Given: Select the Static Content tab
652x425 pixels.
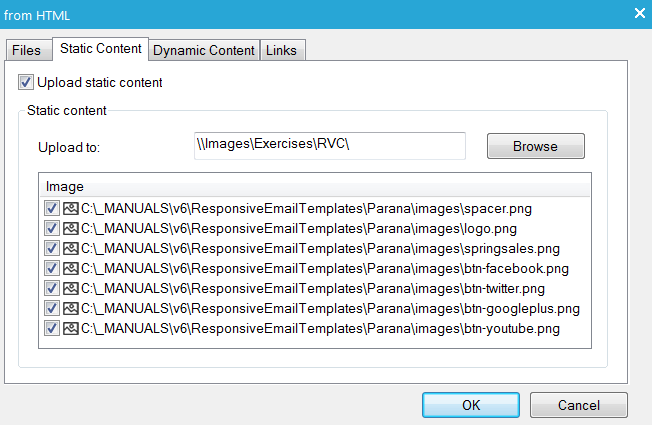Looking at the screenshot, I should click(x=100, y=49).
